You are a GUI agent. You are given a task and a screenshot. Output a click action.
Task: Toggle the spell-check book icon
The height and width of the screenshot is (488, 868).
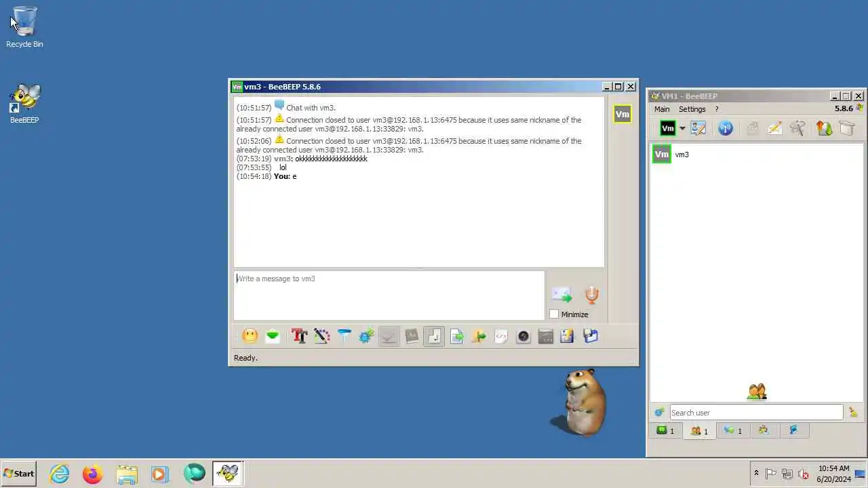click(x=412, y=336)
